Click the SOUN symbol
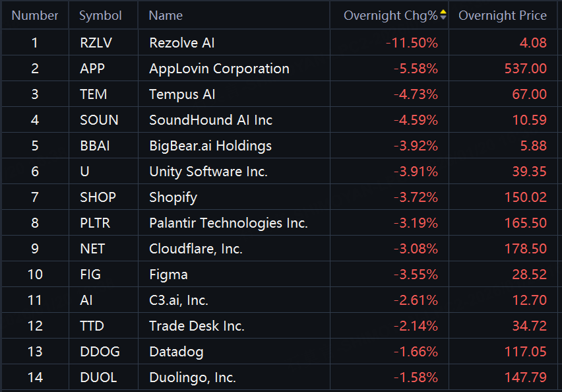 99,120
